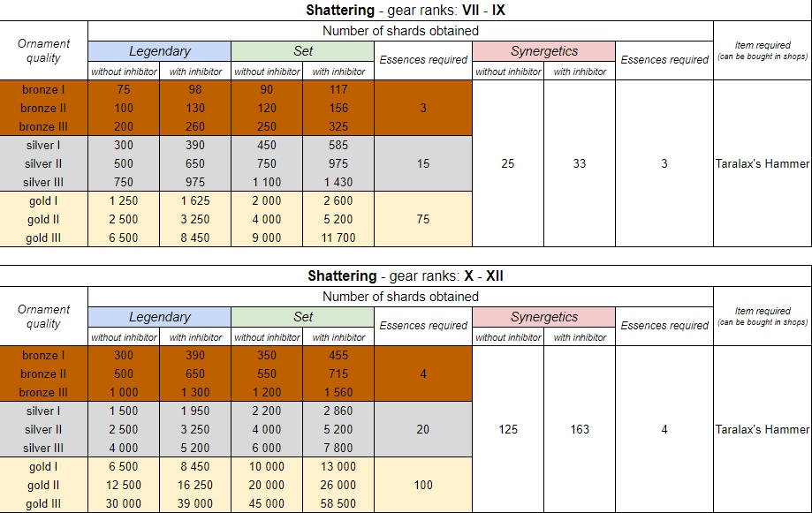Click the cell with value 1 100
Screen dimensions: 812x513
tap(267, 182)
